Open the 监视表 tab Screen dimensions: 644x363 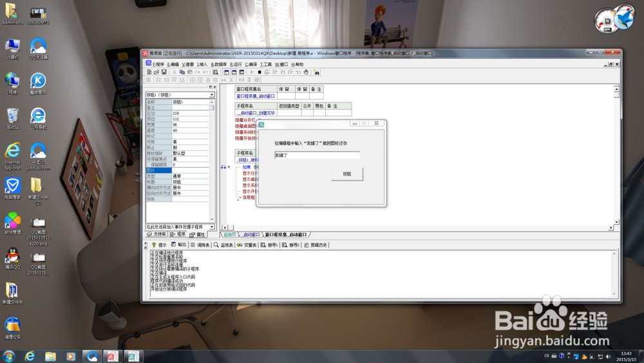point(223,244)
